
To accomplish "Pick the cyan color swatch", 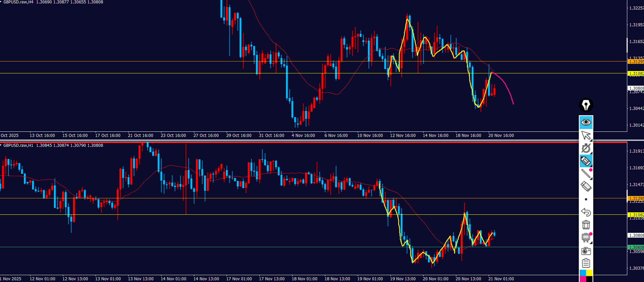I will 582,273.
